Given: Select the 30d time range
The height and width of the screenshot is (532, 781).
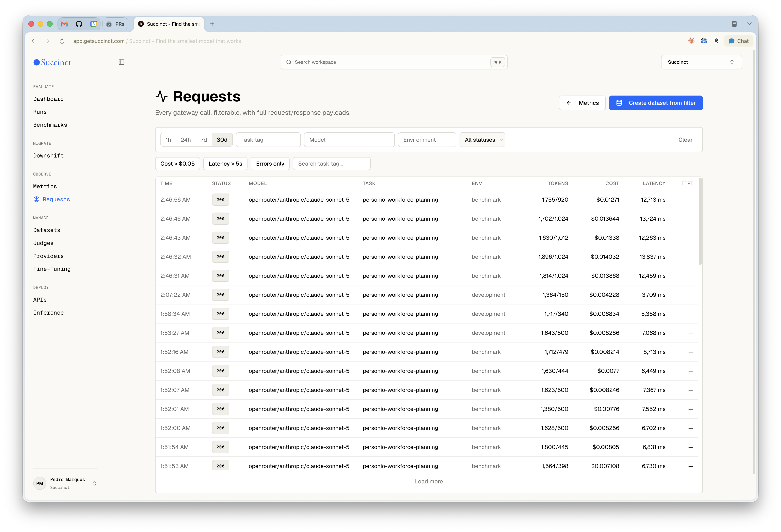Looking at the screenshot, I should pos(222,140).
